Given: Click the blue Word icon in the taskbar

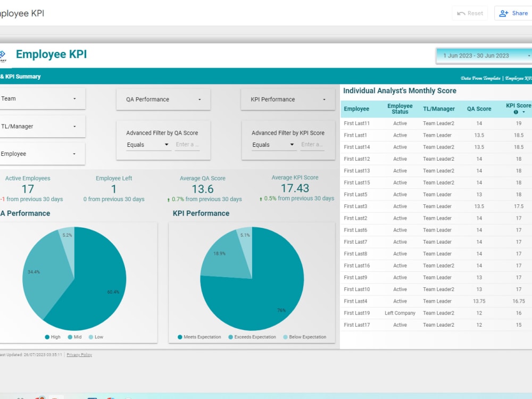Looking at the screenshot, I should [92, 397].
